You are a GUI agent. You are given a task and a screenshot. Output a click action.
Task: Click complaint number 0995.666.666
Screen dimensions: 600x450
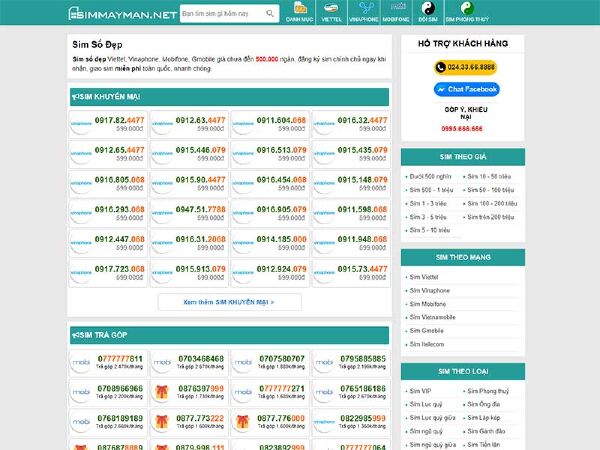[x=462, y=129]
